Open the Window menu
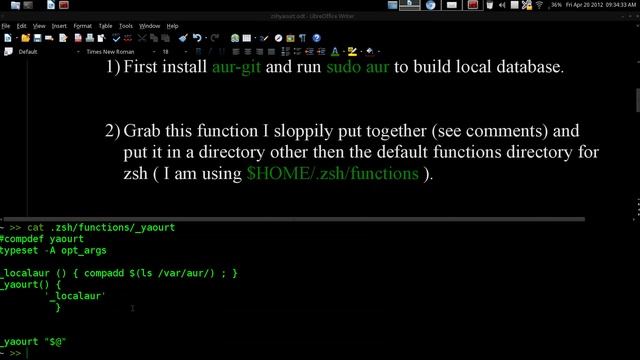 click(149, 26)
